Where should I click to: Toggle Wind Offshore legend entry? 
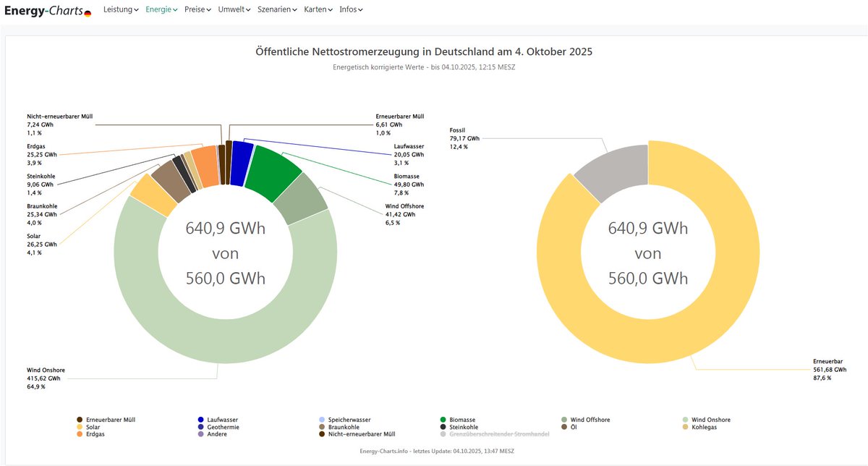[x=587, y=420]
